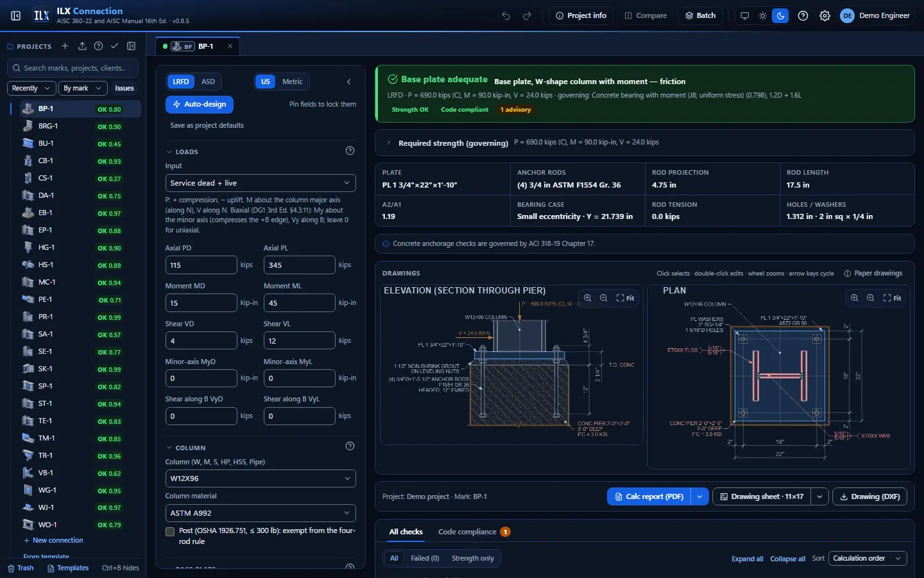The height and width of the screenshot is (578, 924).
Task: Switch to system display theme (monitor icon)
Action: click(x=744, y=15)
